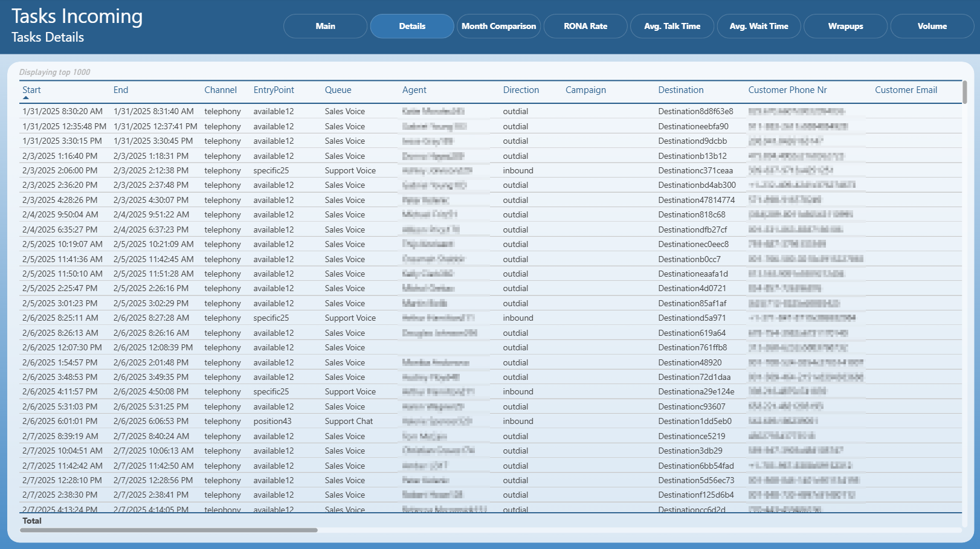Image resolution: width=980 pixels, height=549 pixels.
Task: Select end time 2/7/2025 12:28:56 PM
Action: [x=153, y=481]
